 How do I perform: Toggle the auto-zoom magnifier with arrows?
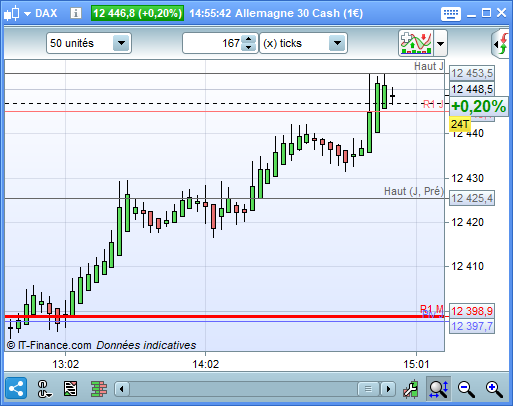[x=438, y=389]
